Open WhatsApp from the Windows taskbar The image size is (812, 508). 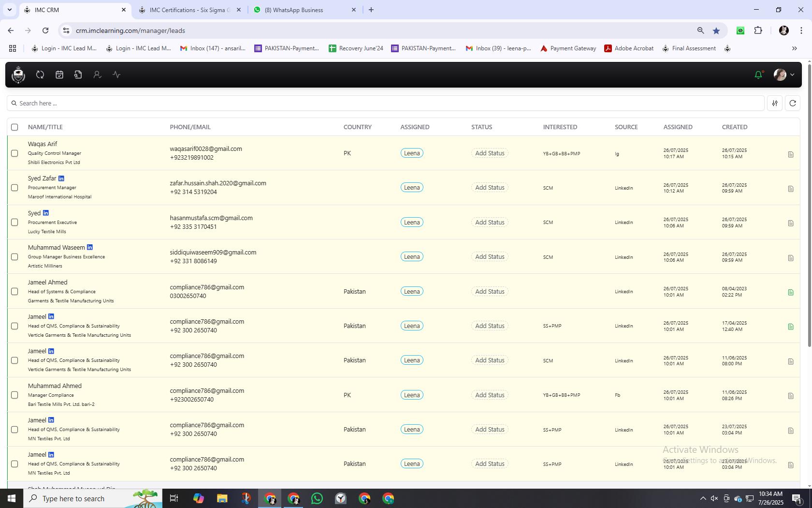pos(317,498)
